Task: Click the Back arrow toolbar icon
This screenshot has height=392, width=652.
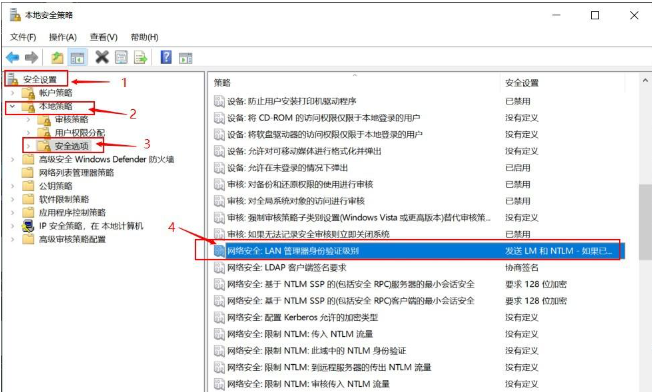Action: [13, 57]
